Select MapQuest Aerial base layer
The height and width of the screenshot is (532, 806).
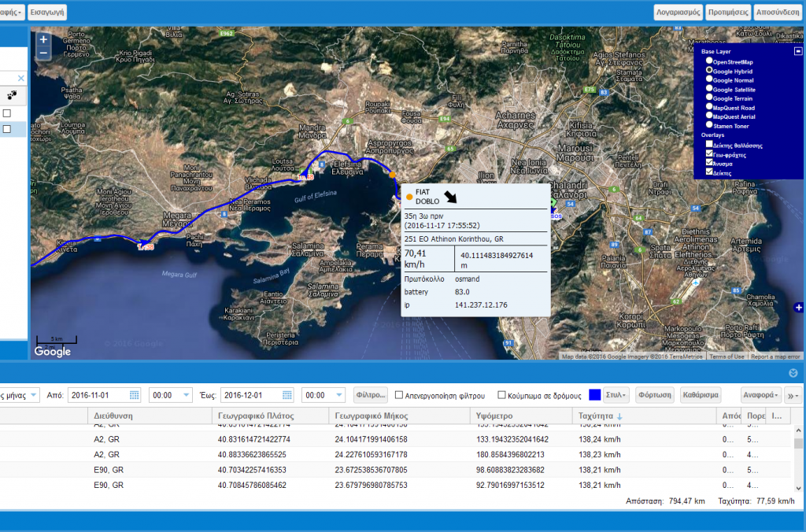[709, 116]
